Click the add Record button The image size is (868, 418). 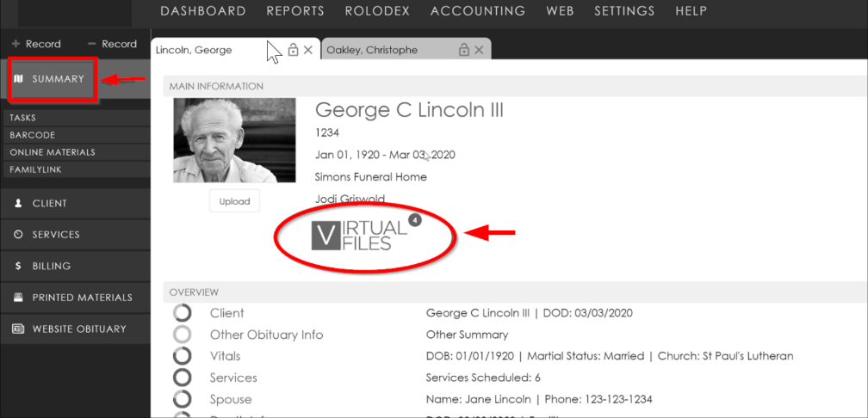tap(36, 44)
